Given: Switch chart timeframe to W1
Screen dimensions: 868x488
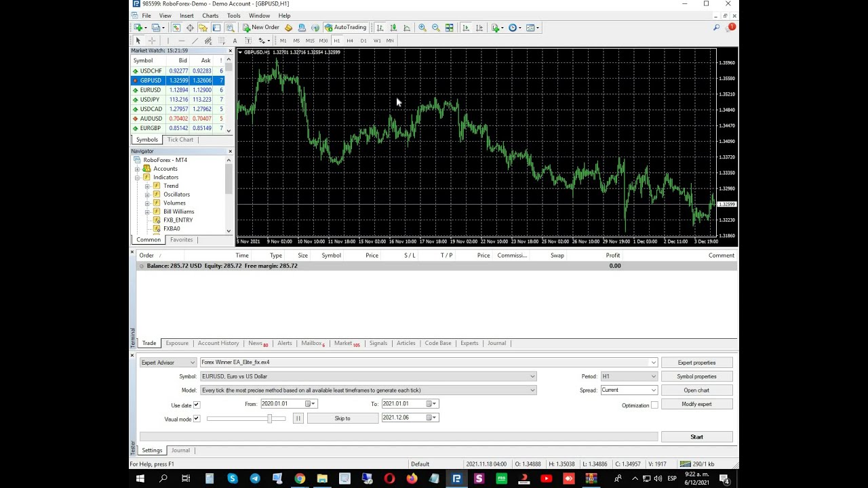Looking at the screenshot, I should coord(377,41).
